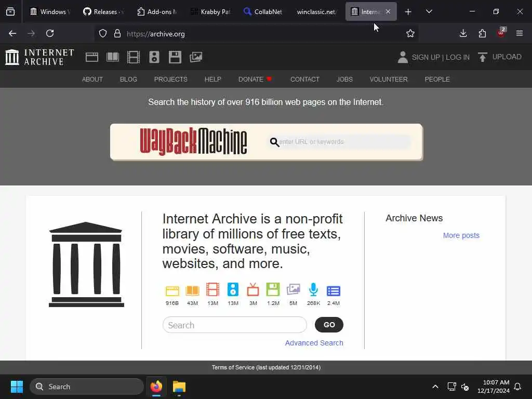Show hidden system tray icons
The width and height of the screenshot is (532, 399).
click(x=435, y=387)
